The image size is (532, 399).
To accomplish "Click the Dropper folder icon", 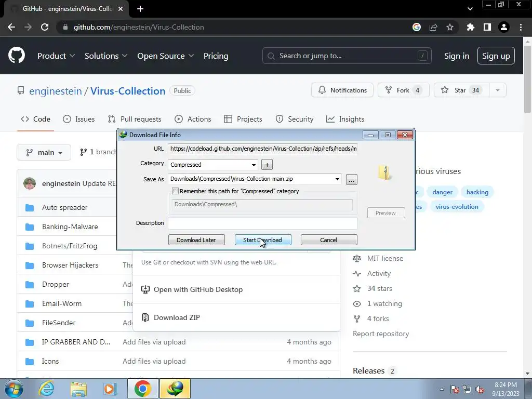I will 30,284.
